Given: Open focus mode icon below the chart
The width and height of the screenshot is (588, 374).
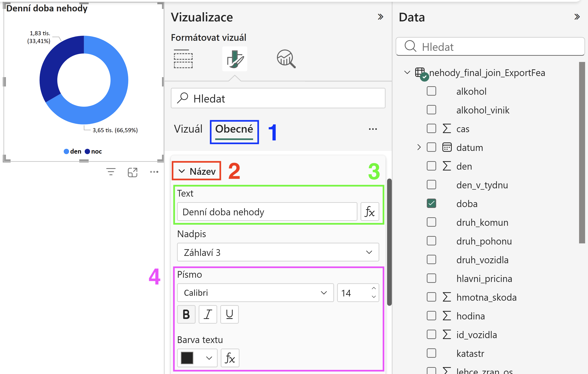Looking at the screenshot, I should [x=133, y=172].
